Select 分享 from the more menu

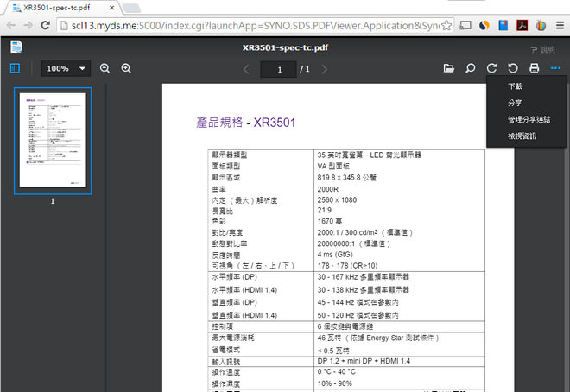(515, 103)
